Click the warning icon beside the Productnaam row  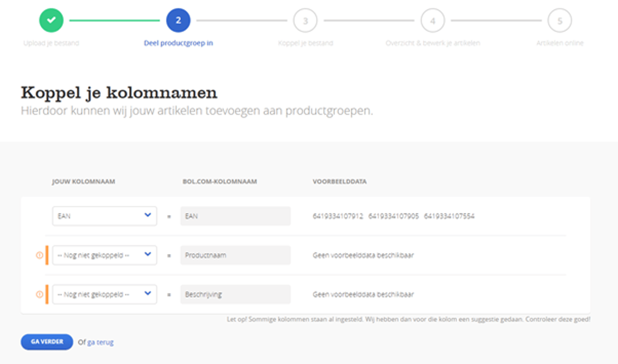point(39,256)
